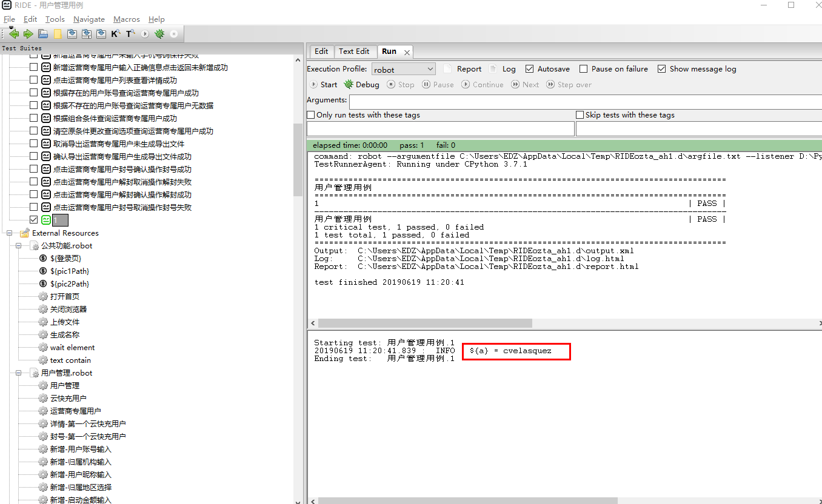Collapse the 公共功能.robot resource node

coord(19,245)
